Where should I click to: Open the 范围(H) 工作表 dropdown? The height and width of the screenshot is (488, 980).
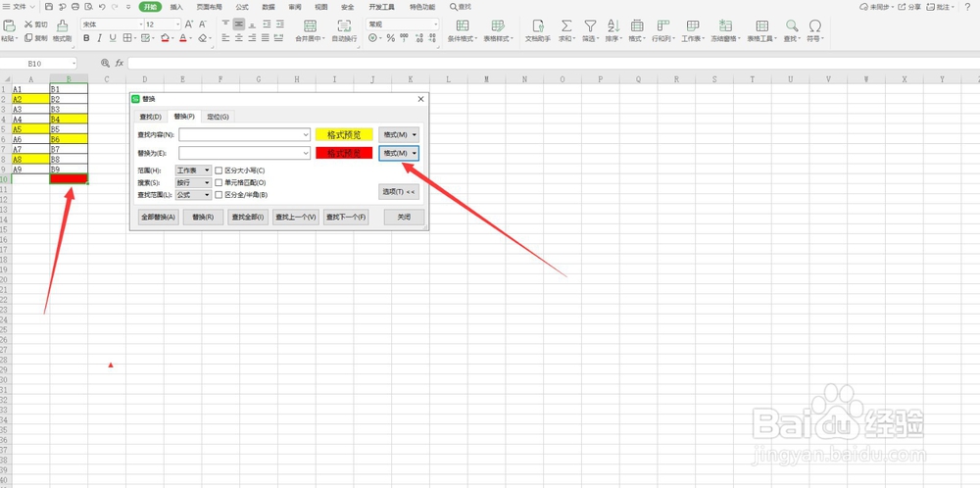[x=194, y=170]
